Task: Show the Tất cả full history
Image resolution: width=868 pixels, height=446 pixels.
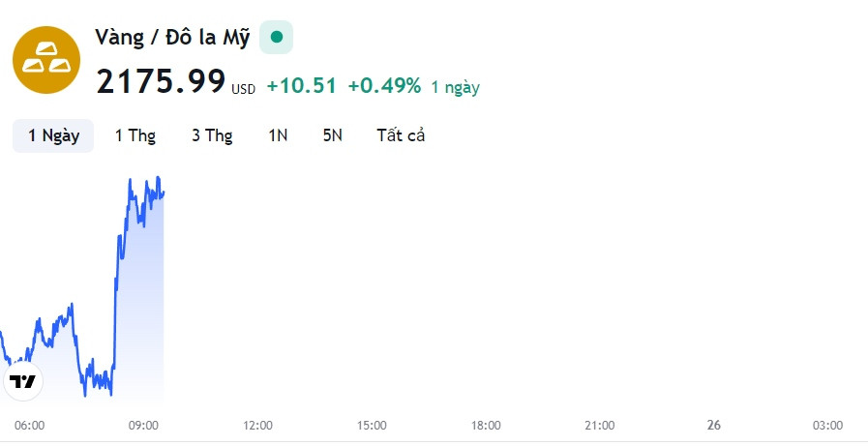Action: [401, 135]
